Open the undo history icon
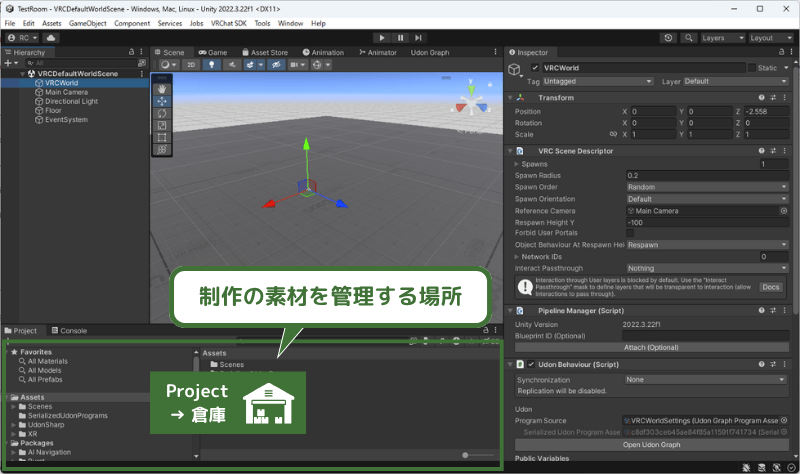800x474 pixels. (668, 38)
